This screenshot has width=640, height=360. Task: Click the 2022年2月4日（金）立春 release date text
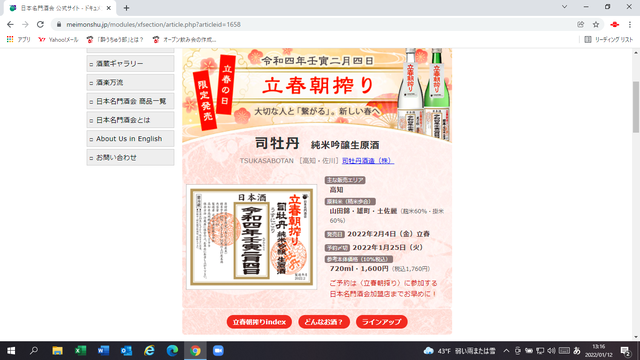(x=388, y=234)
